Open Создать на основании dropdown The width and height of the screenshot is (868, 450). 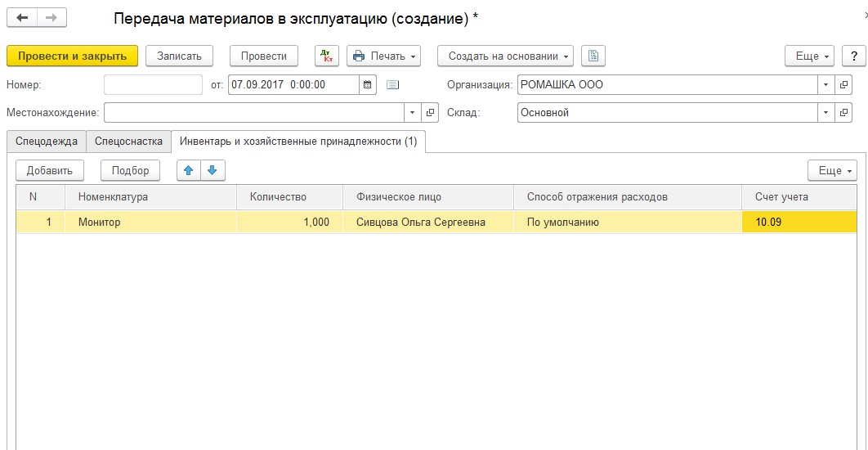pos(505,56)
